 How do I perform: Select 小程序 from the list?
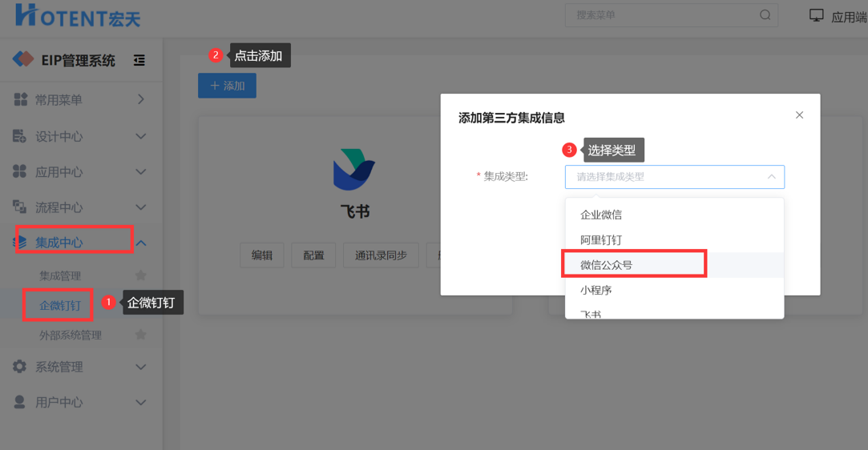point(674,290)
